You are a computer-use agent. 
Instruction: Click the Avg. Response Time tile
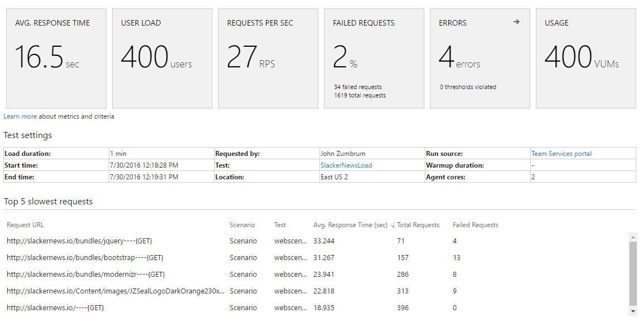point(56,58)
